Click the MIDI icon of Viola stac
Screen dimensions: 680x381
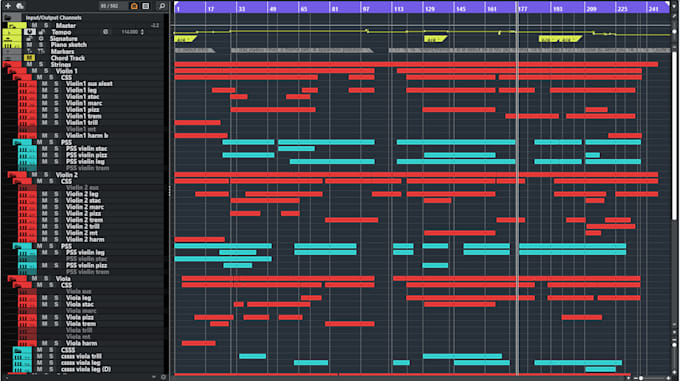pos(27,304)
